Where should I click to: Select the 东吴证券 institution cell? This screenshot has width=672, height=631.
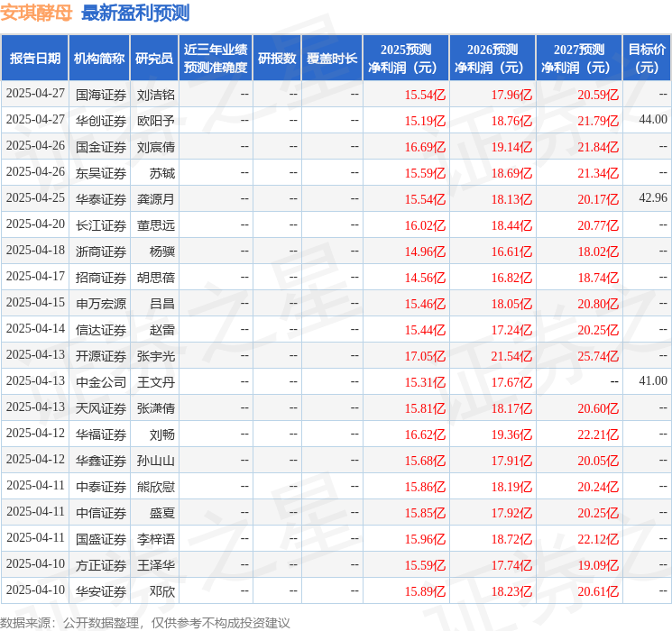pos(101,173)
